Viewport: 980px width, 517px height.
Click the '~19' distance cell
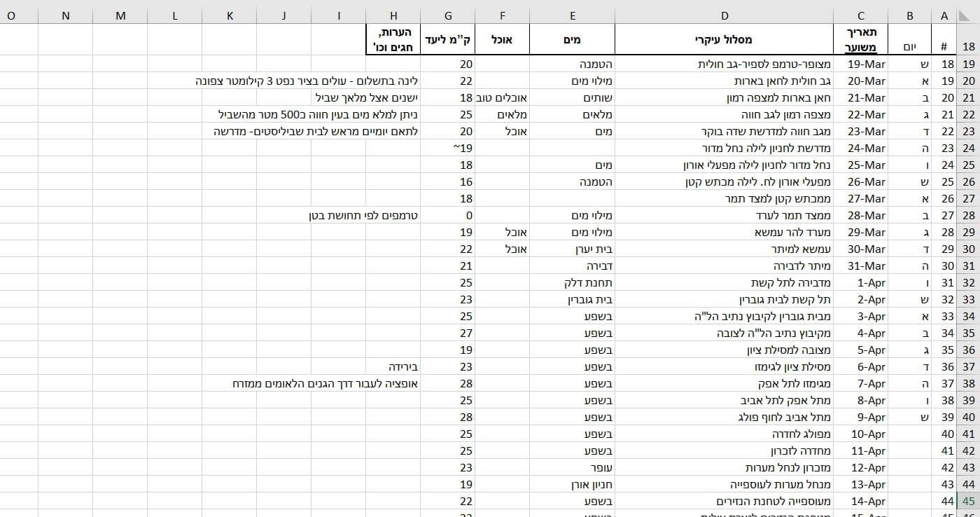coord(463,148)
